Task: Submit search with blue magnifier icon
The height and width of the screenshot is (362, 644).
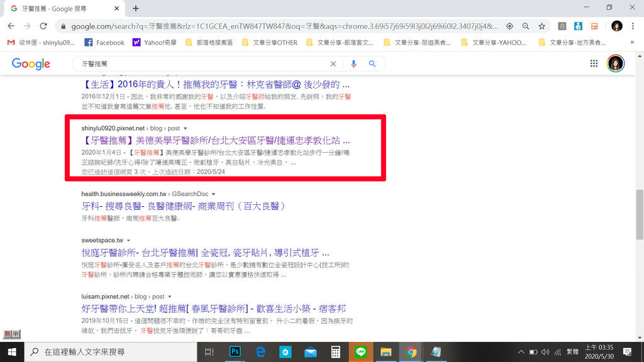Action: [x=372, y=63]
